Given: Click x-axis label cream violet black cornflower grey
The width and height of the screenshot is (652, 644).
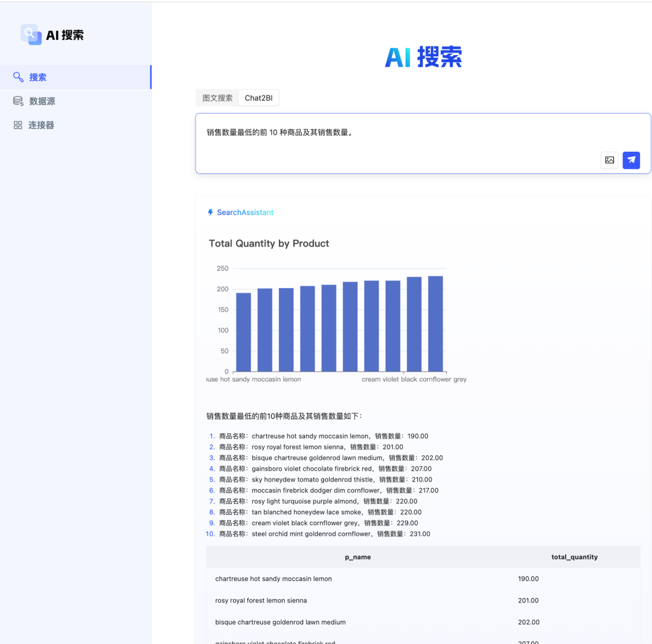Looking at the screenshot, I should 414,379.
